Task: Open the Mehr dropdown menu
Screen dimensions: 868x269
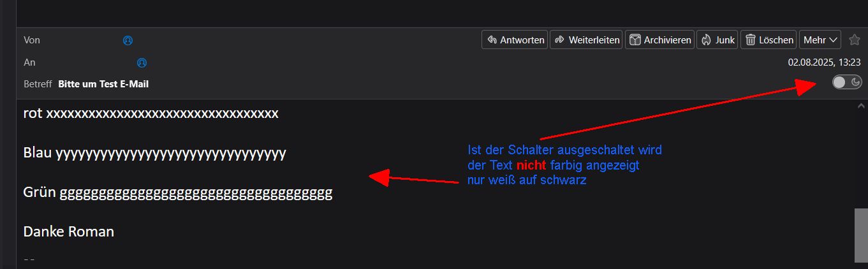Action: pyautogui.click(x=820, y=40)
